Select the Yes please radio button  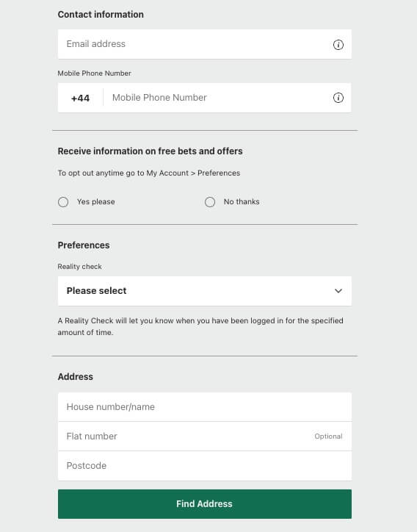(x=63, y=202)
